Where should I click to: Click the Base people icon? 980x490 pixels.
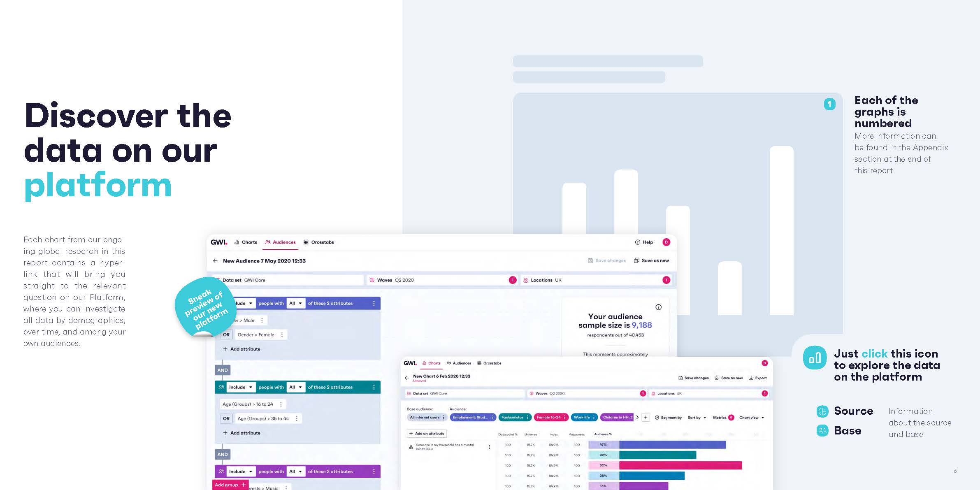click(x=822, y=431)
